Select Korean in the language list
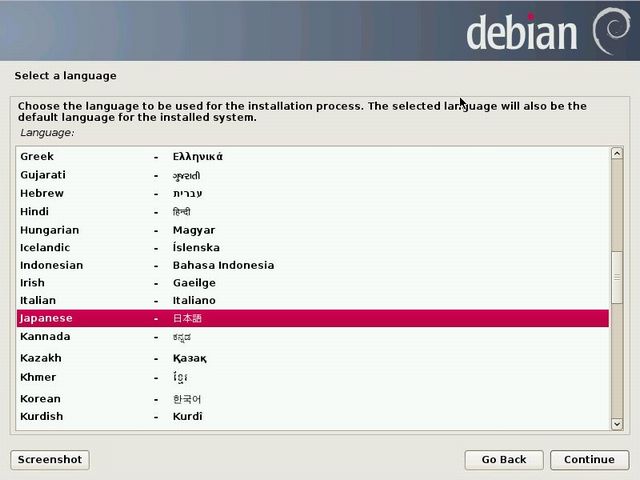640x480 pixels. point(313,399)
